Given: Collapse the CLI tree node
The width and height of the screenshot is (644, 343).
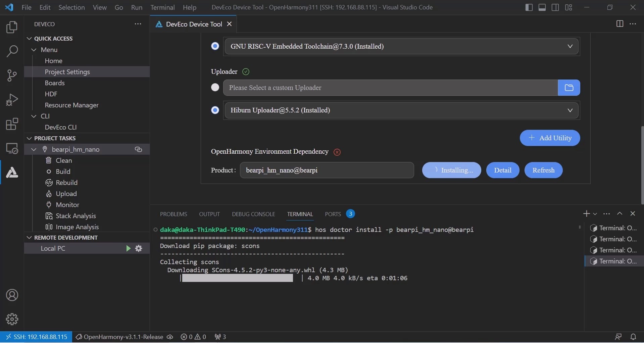Looking at the screenshot, I should (34, 116).
